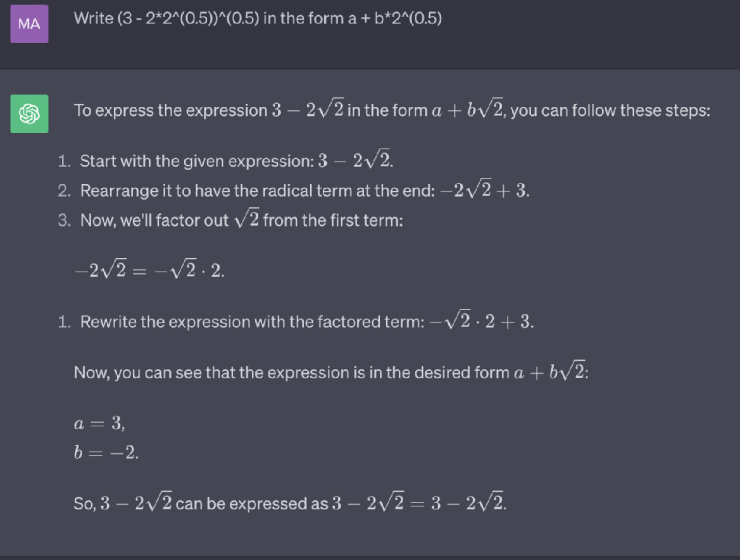Click the final "So, 3 − 2√2 can be expressed" line

pos(290,503)
